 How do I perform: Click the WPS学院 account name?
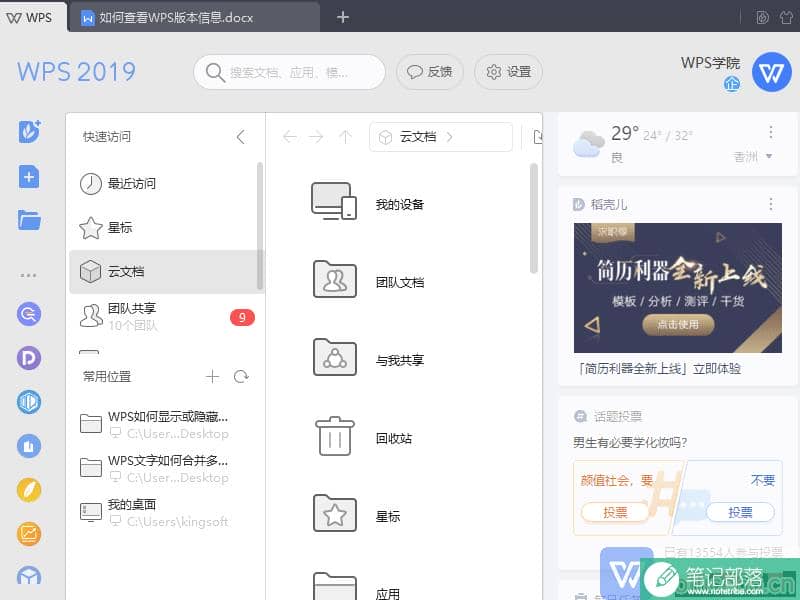click(710, 63)
